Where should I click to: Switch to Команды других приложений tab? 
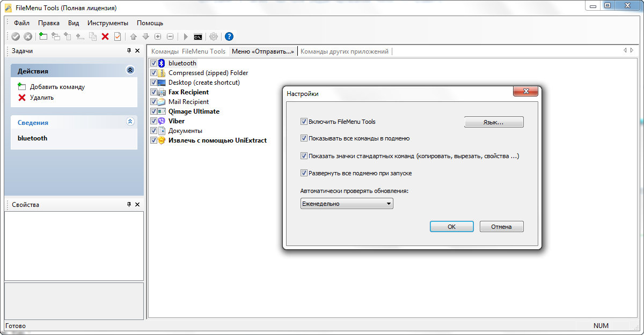344,51
